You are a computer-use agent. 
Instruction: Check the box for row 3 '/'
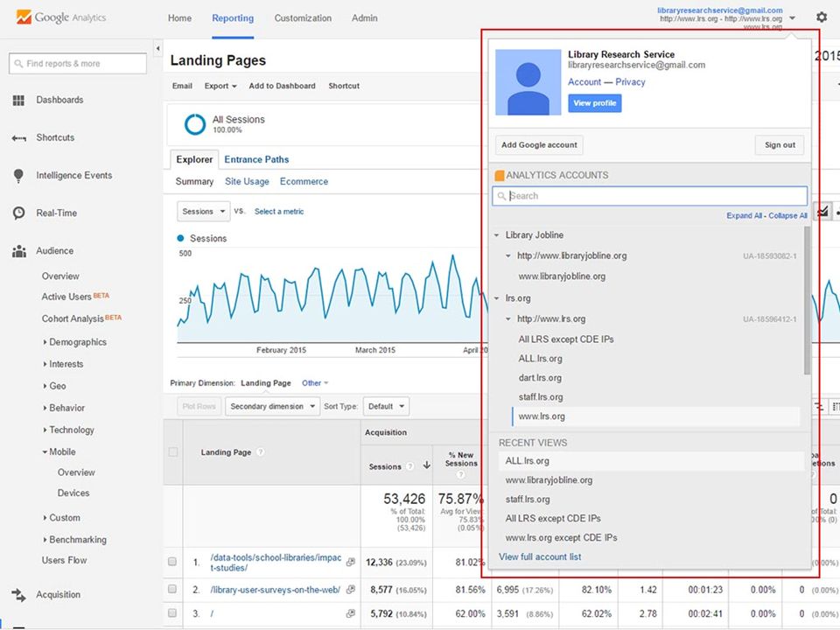click(x=172, y=612)
